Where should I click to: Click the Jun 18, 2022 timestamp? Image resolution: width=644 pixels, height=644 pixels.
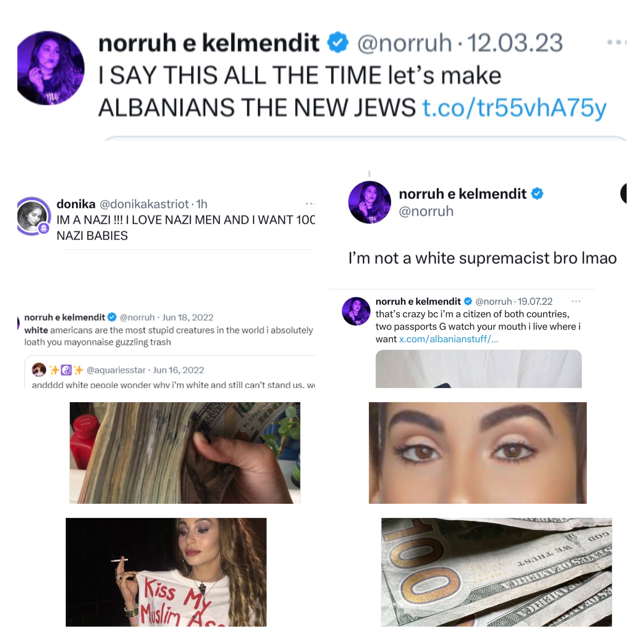[188, 317]
